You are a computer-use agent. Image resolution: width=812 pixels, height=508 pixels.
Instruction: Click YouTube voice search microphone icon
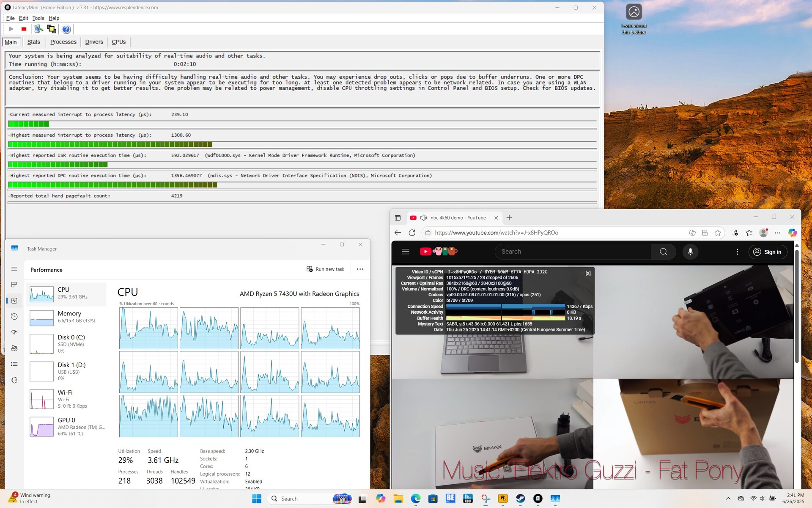coord(690,252)
